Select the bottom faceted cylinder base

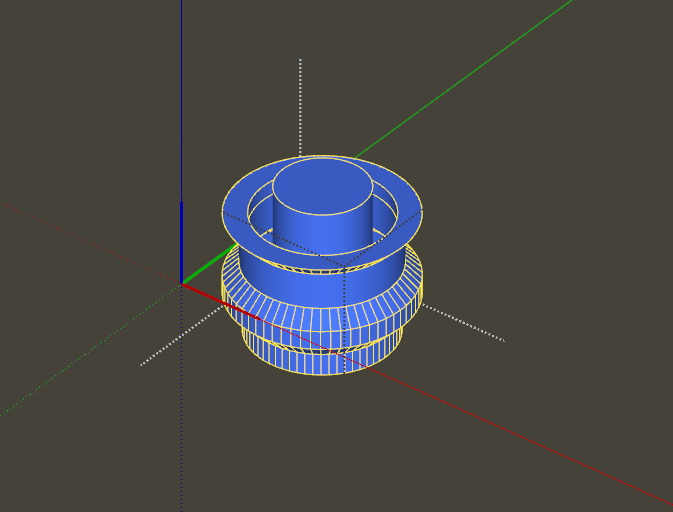click(320, 357)
